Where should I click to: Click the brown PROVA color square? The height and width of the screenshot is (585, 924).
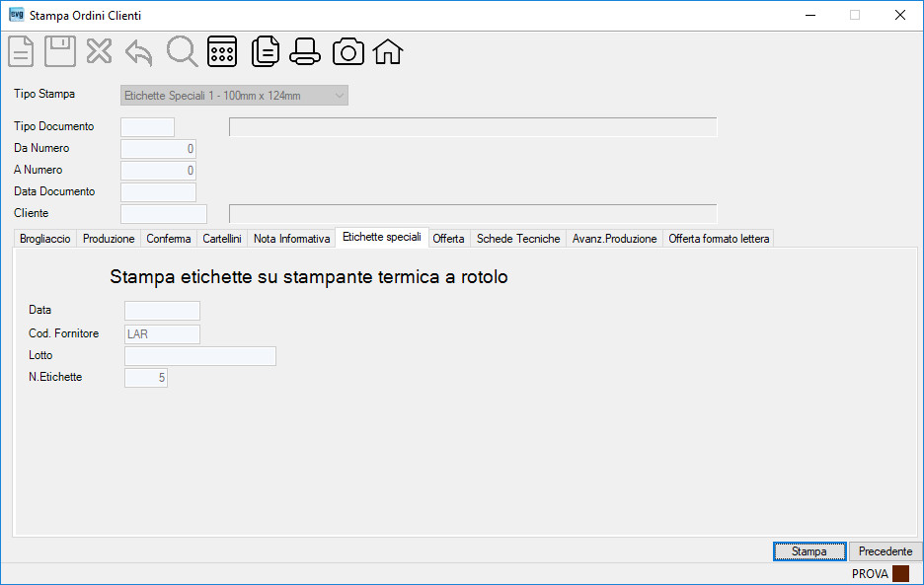pyautogui.click(x=900, y=573)
